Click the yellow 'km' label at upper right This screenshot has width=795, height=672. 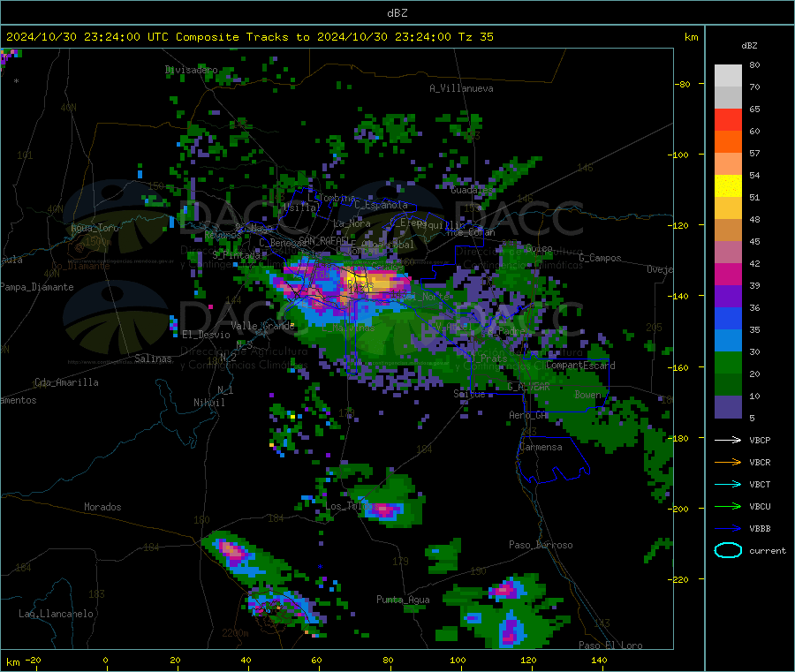(x=691, y=37)
